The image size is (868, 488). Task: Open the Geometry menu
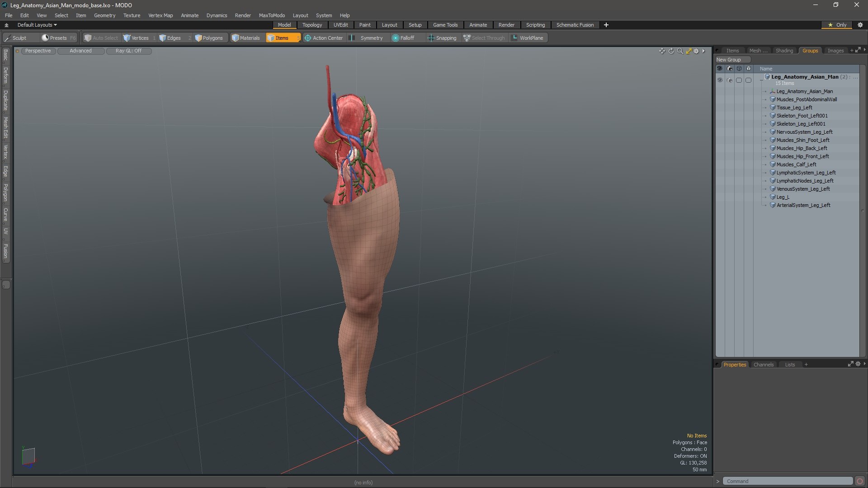pos(104,15)
